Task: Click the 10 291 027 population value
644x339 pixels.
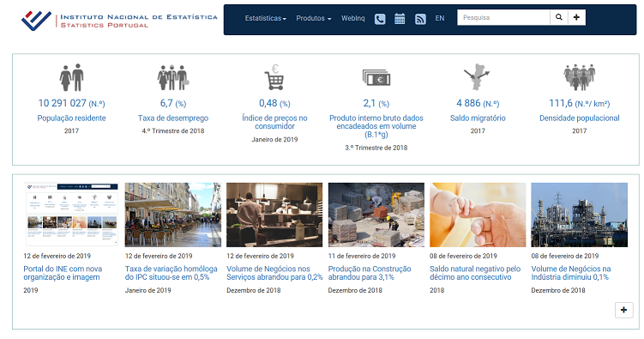Action: pos(71,103)
